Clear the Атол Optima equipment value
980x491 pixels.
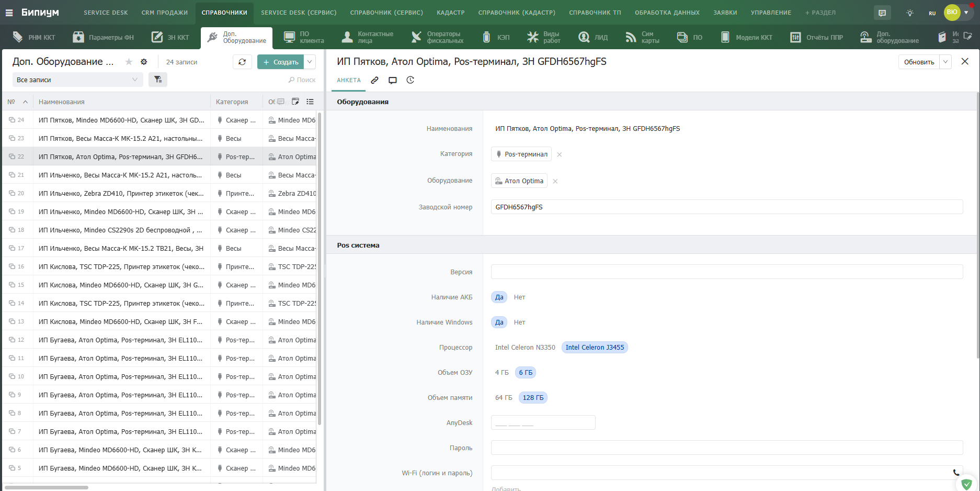pos(555,181)
